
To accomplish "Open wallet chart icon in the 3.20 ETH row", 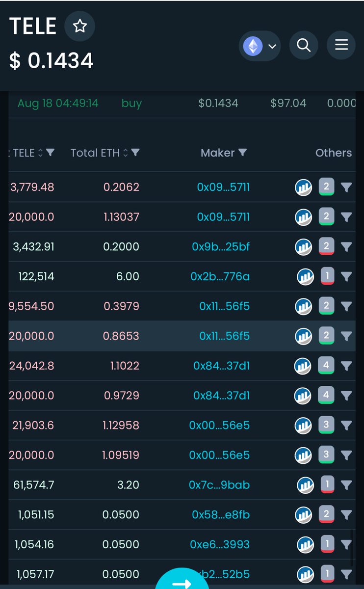I will 305,485.
